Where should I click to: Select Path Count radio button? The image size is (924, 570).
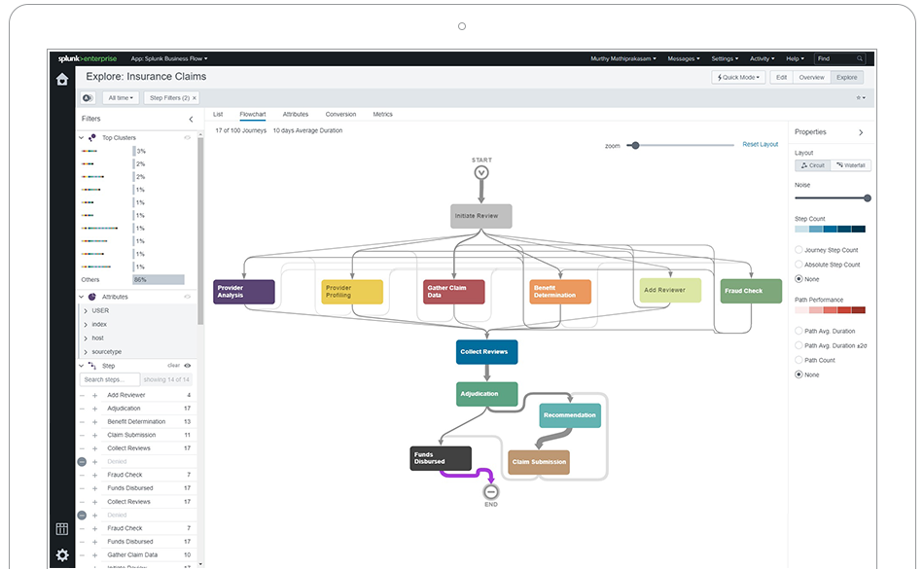(799, 360)
